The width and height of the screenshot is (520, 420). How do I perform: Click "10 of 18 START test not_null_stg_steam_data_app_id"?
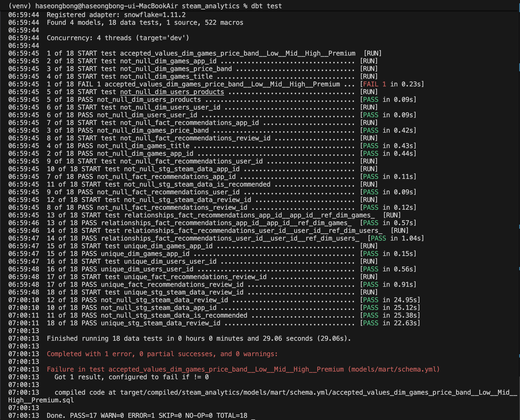(143, 169)
